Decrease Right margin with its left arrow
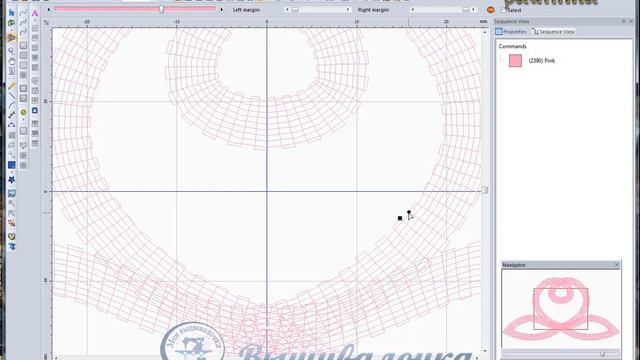640x360 pixels. point(413,9)
